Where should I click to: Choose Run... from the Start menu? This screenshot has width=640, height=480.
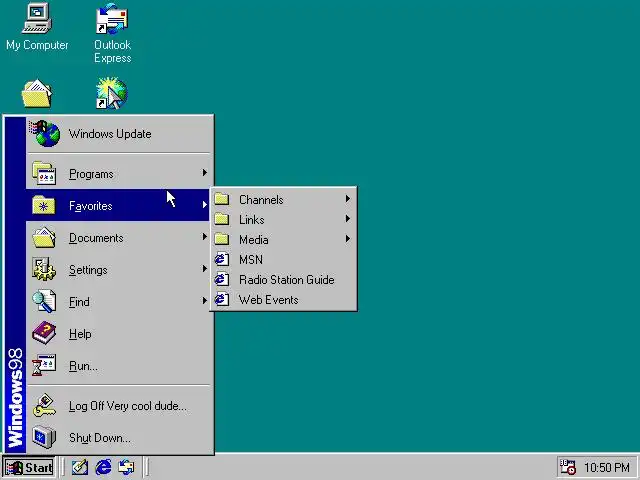[118, 365]
